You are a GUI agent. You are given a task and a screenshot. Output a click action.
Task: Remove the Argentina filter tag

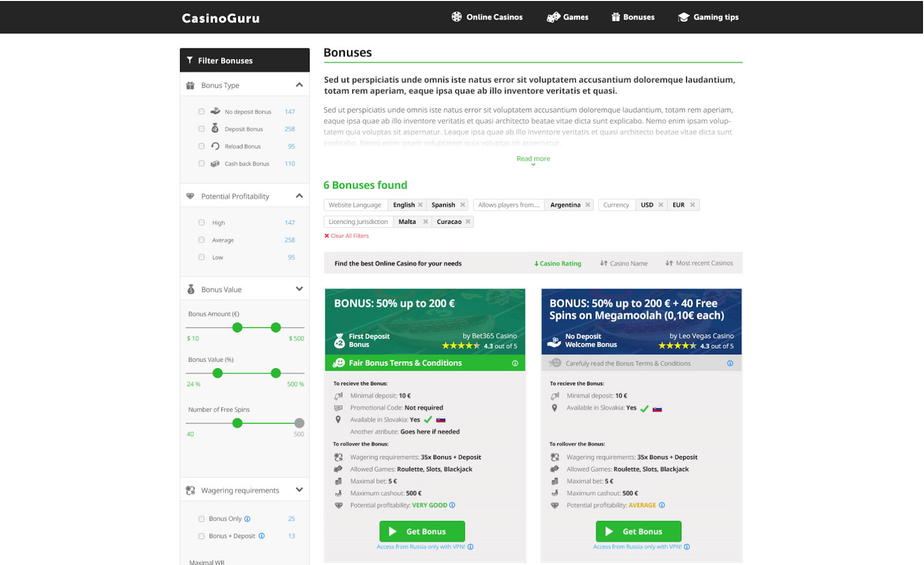click(x=588, y=205)
